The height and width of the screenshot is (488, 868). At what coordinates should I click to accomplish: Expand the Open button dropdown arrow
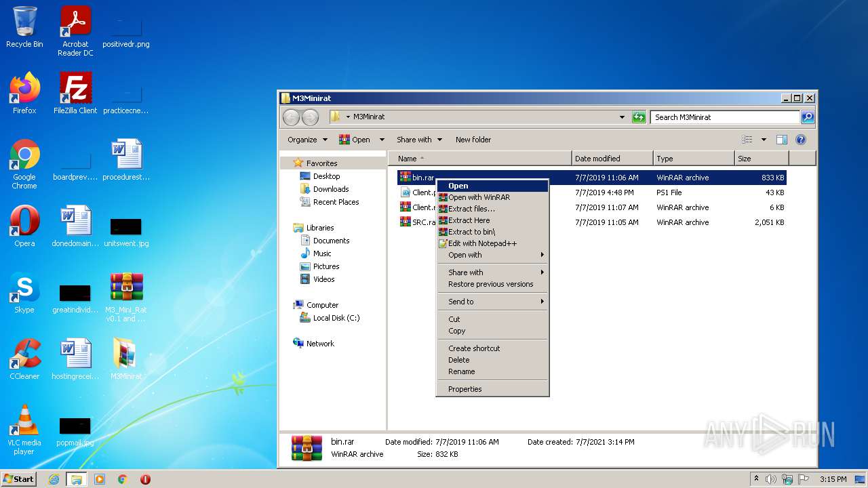382,140
